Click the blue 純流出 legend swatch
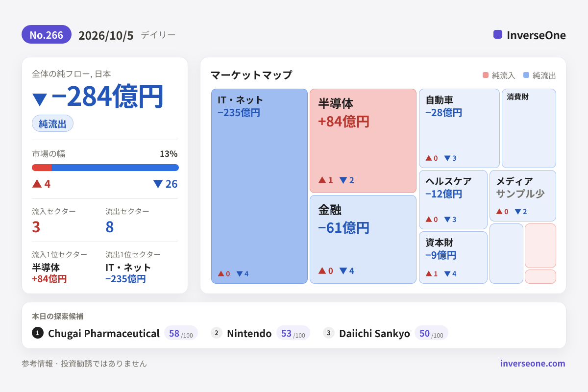The image size is (588, 392). [x=526, y=75]
